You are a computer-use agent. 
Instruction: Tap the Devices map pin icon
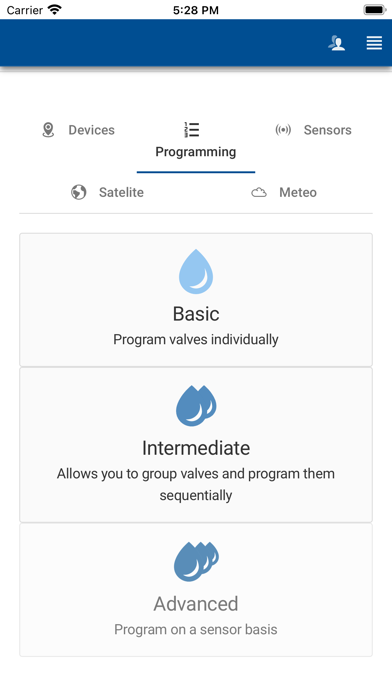coord(48,130)
